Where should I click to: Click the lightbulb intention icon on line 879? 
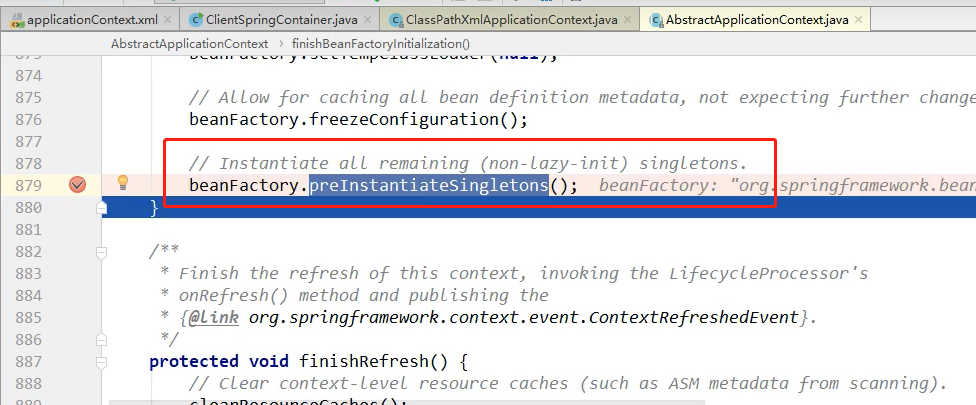123,182
